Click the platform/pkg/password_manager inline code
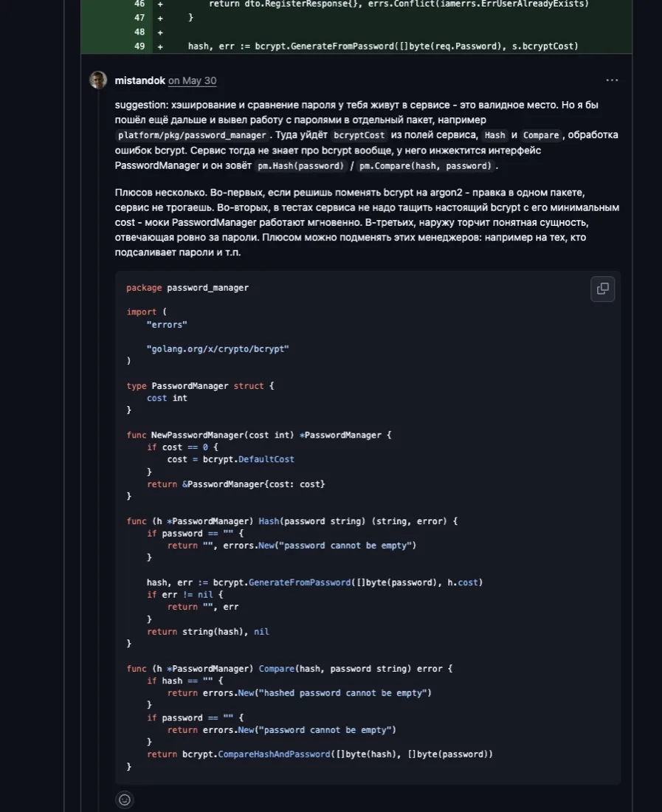This screenshot has height=812, width=662. 192,135
